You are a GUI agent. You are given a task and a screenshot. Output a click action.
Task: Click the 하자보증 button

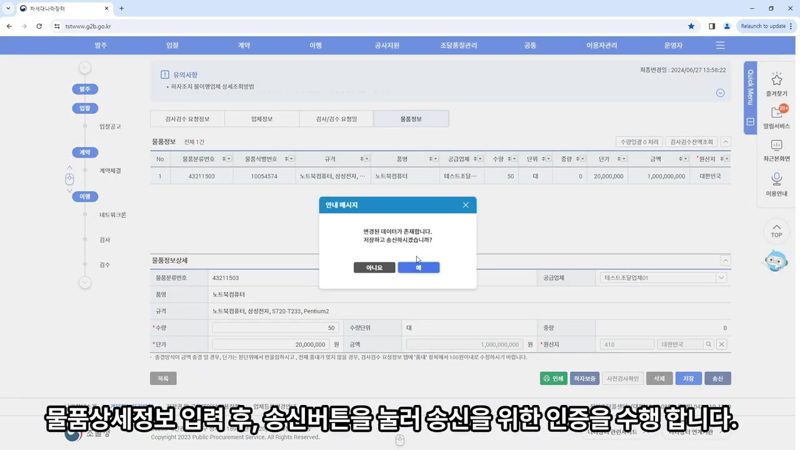click(585, 379)
